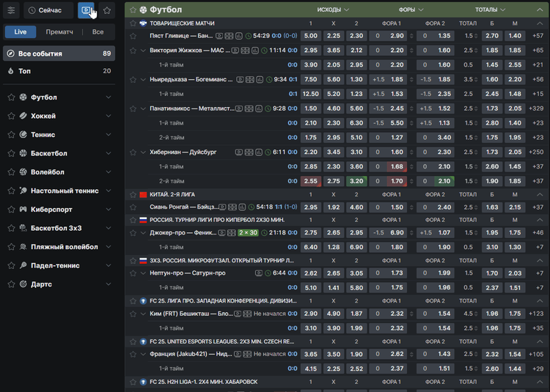Screen dimensions: 550x392
Task: Click the Дартс sport icon in sidebar
Action: (24, 284)
